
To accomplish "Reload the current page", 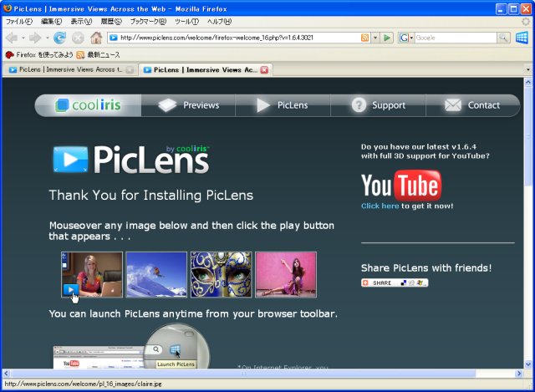I will [59, 38].
